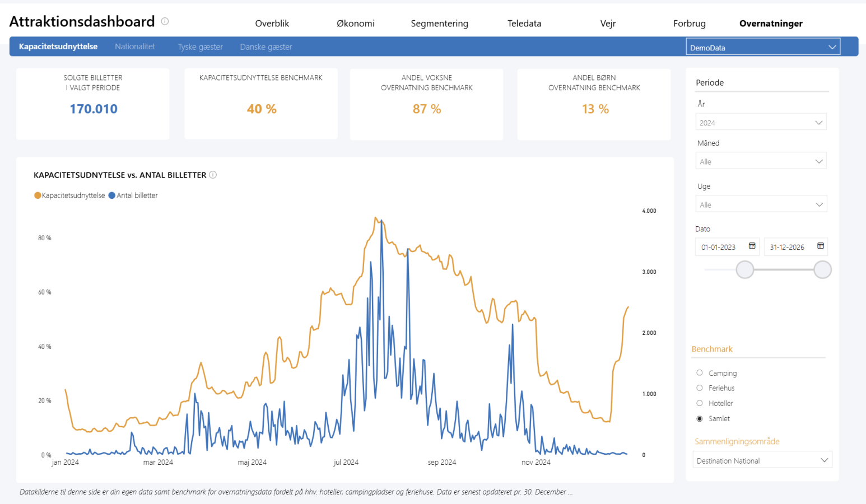This screenshot has width=866, height=504.
Task: Expand the Måned dropdown
Action: [x=761, y=161]
